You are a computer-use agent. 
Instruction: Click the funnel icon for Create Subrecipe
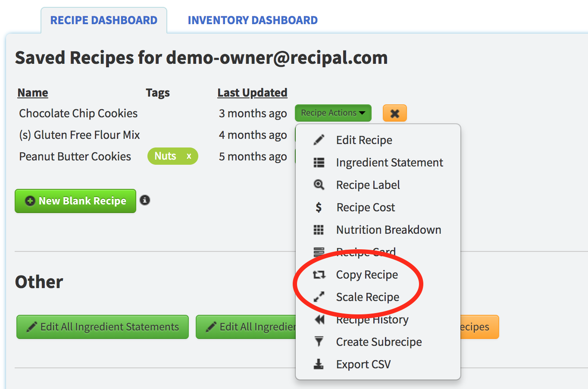pyautogui.click(x=319, y=342)
